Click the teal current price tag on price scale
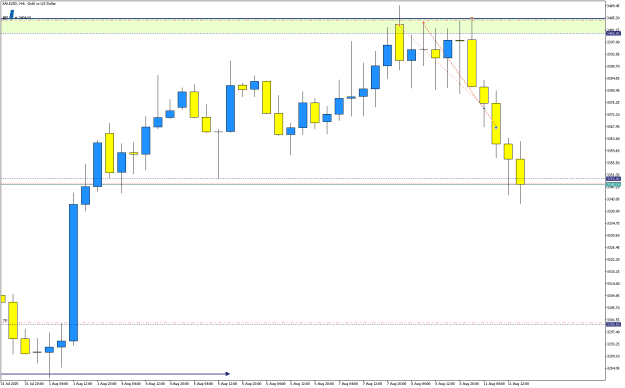The width and height of the screenshot is (625, 388). pos(613,185)
